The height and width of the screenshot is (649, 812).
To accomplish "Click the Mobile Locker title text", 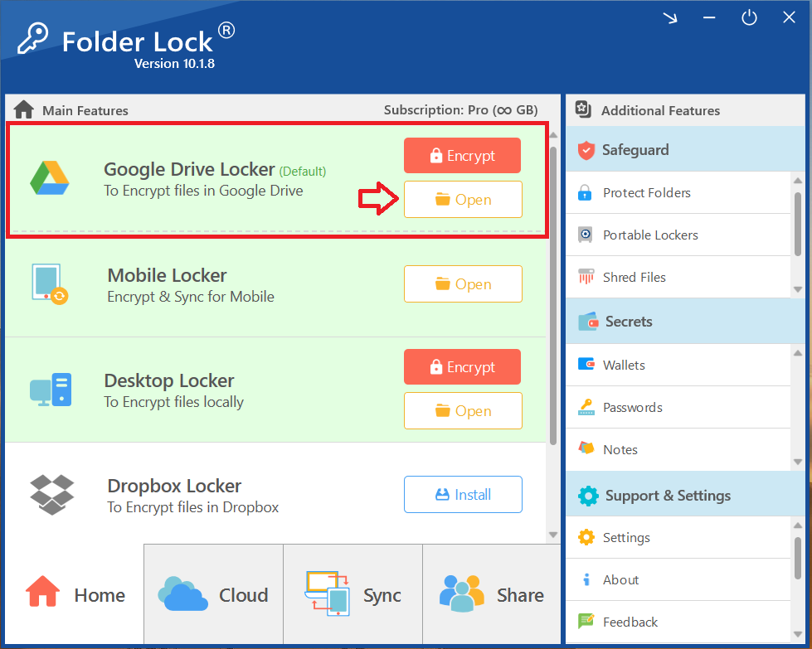I will 167,275.
